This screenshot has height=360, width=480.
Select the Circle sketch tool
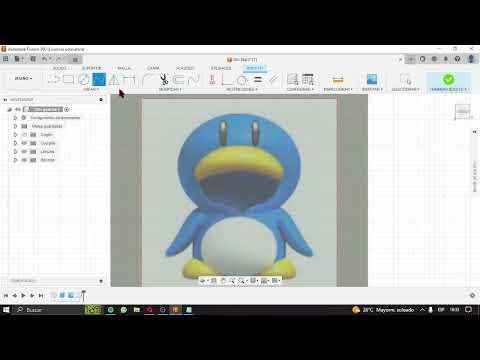83,79
